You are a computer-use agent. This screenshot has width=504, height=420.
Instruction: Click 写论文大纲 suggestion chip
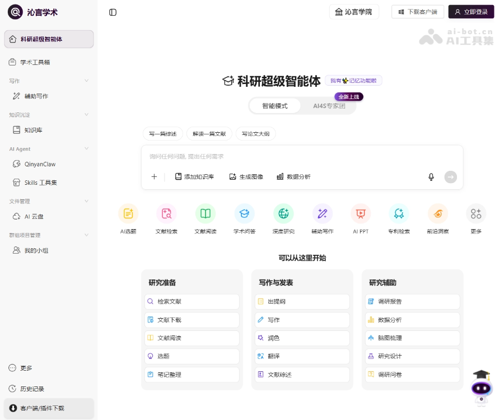click(256, 134)
